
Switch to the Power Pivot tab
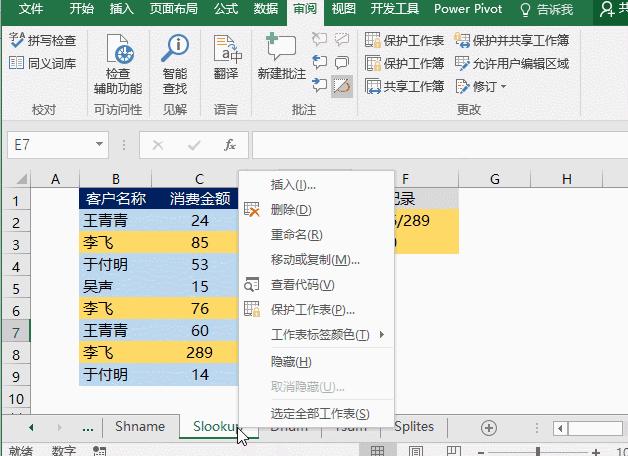tap(468, 9)
